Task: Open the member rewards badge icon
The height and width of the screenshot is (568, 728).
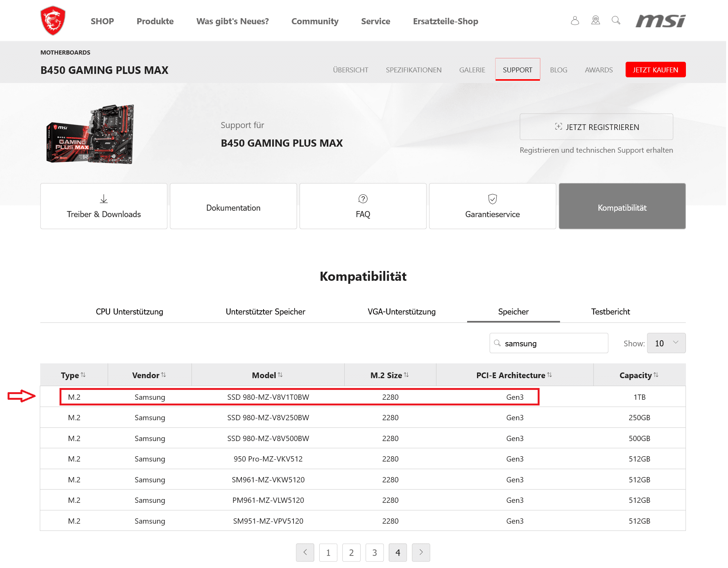Action: click(596, 20)
